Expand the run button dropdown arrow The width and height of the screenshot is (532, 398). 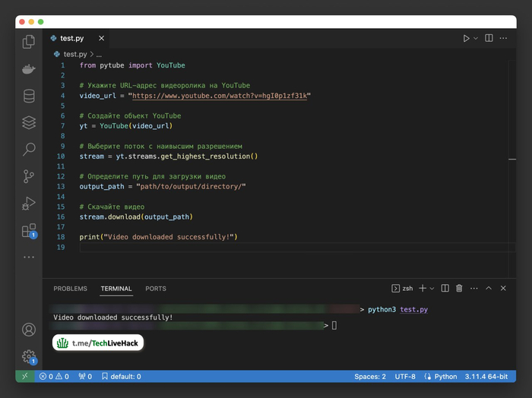tap(477, 38)
